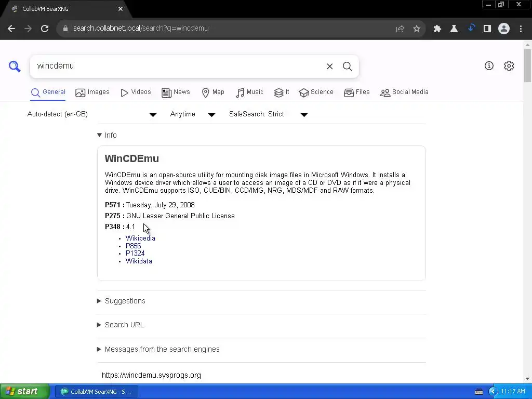532x399 pixels.
Task: Open the Windows Start button
Action: point(24,392)
